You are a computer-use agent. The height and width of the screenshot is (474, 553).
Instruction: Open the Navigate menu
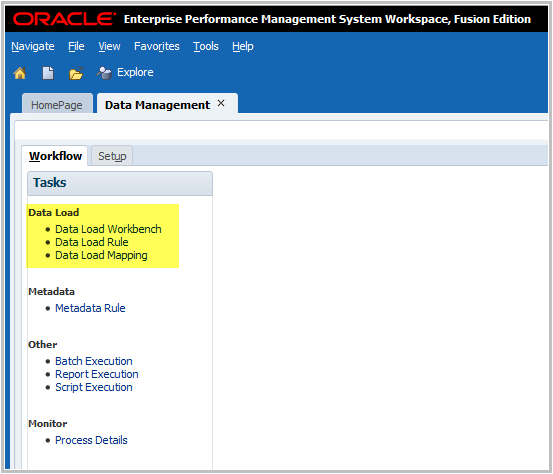pyautogui.click(x=33, y=46)
